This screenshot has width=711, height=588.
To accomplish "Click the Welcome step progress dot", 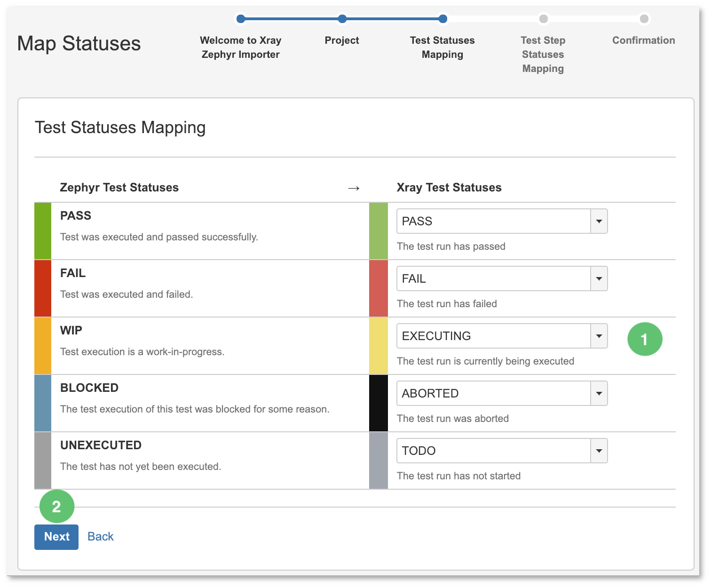I will click(241, 19).
